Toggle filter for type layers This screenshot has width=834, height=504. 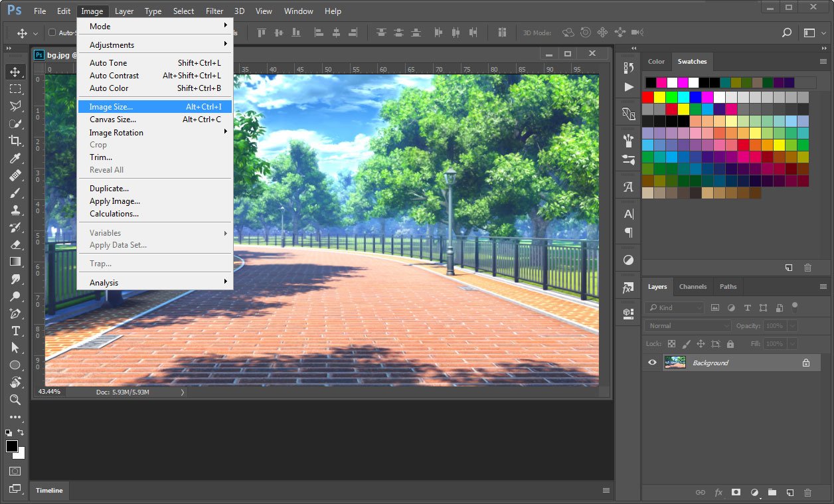coord(747,307)
